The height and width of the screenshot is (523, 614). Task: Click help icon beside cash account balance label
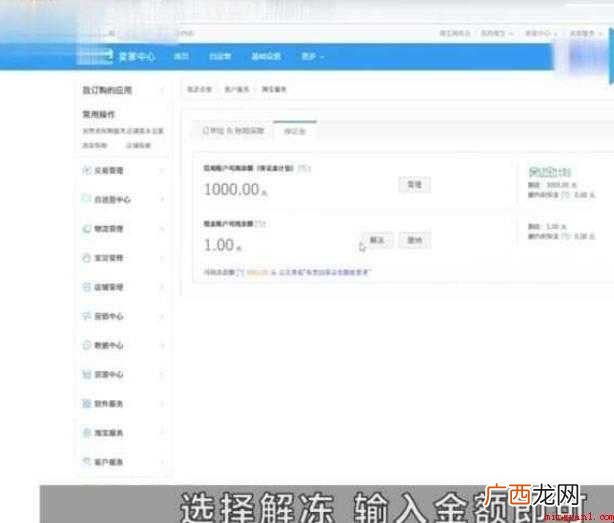[x=260, y=224]
